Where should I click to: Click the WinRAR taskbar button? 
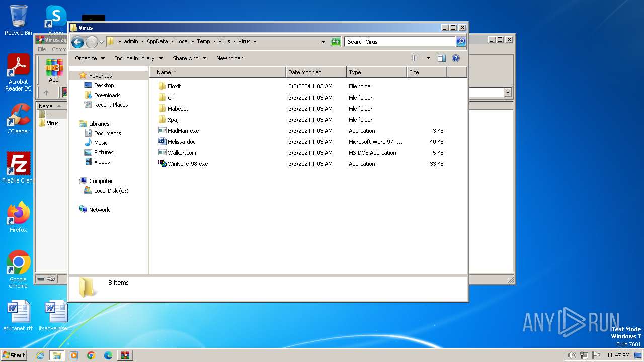pyautogui.click(x=125, y=355)
